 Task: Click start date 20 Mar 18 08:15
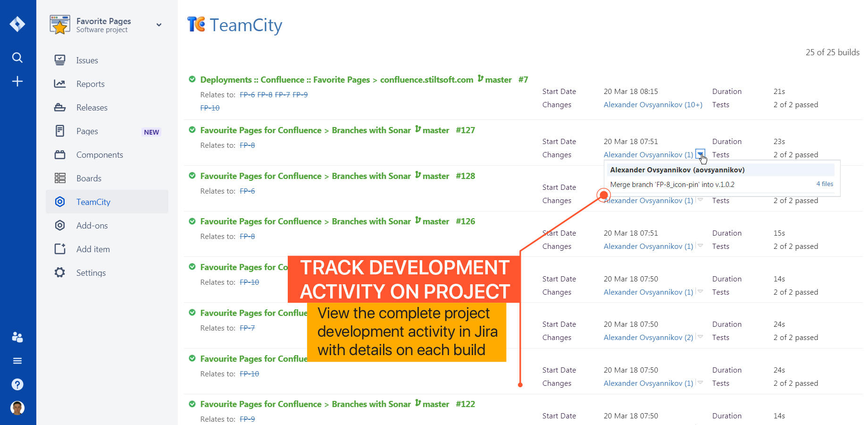(x=631, y=92)
